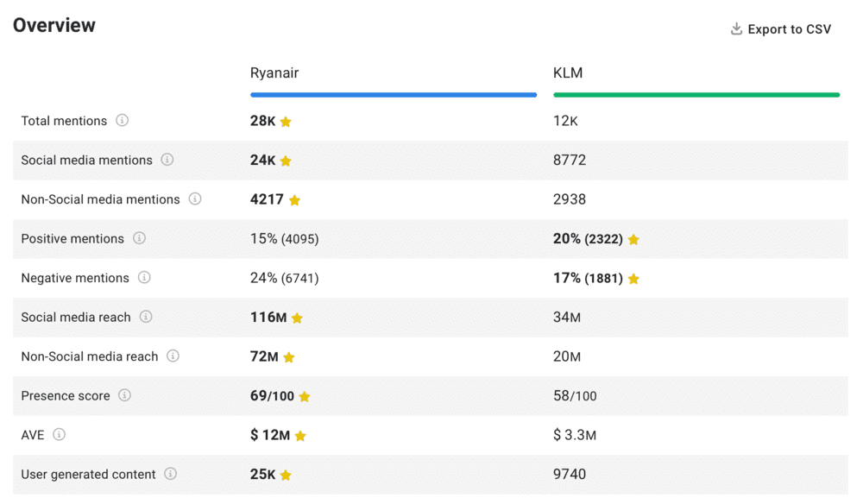The width and height of the screenshot is (863, 504).
Task: Click the Overview heading
Action: coord(54,25)
